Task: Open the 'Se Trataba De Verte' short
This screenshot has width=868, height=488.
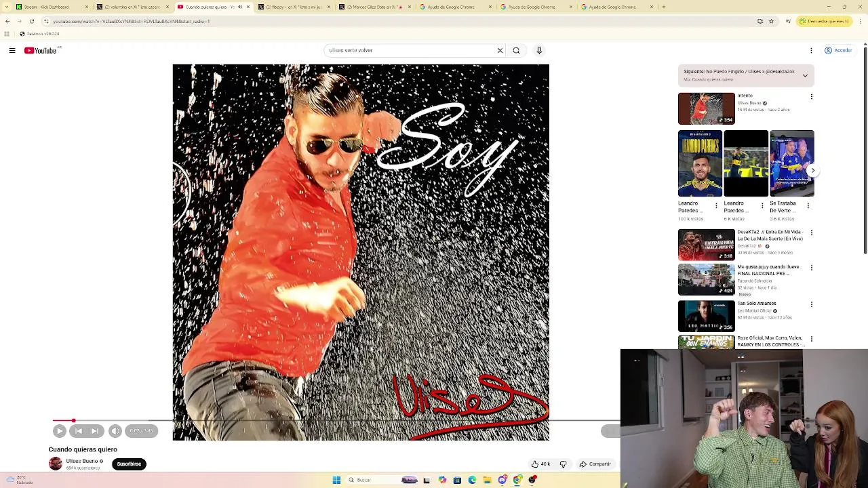Action: (x=791, y=163)
